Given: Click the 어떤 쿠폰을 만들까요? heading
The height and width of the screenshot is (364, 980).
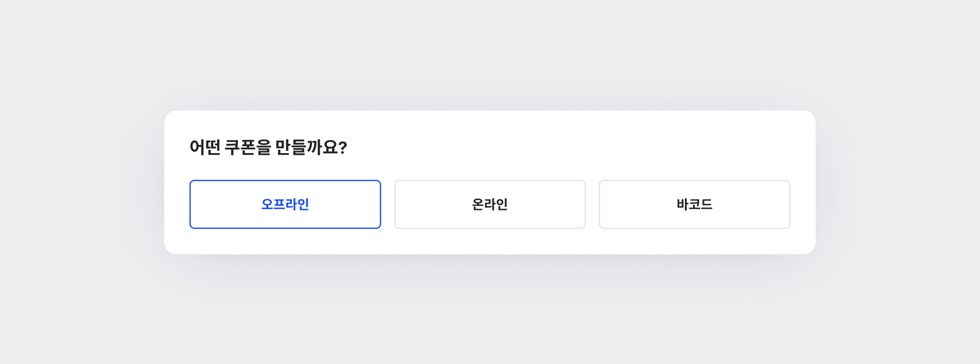Looking at the screenshot, I should point(268,147).
